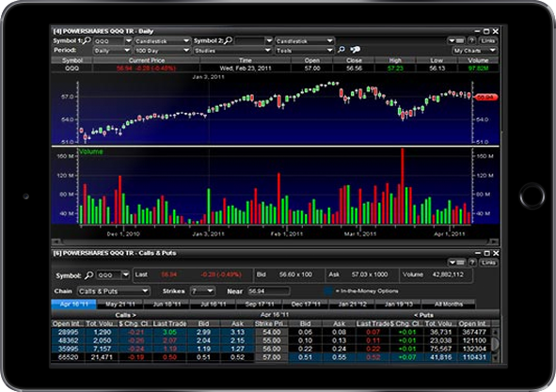Click the Near 56.94 input field
Viewport: 556px width, 392px height.
click(x=268, y=291)
